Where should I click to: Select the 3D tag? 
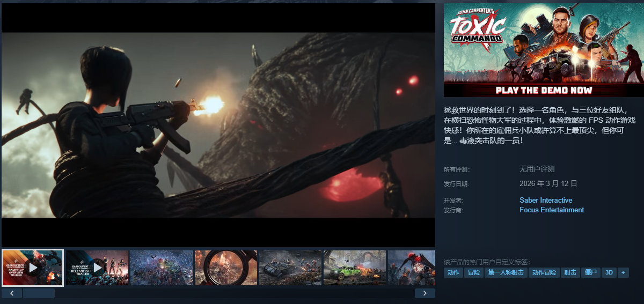tap(609, 272)
